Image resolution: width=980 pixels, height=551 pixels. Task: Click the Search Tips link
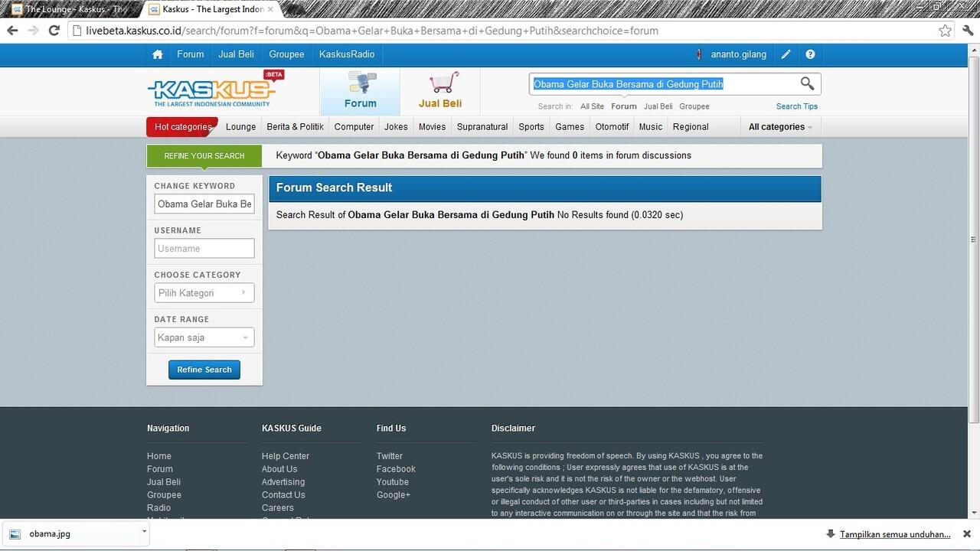(797, 106)
